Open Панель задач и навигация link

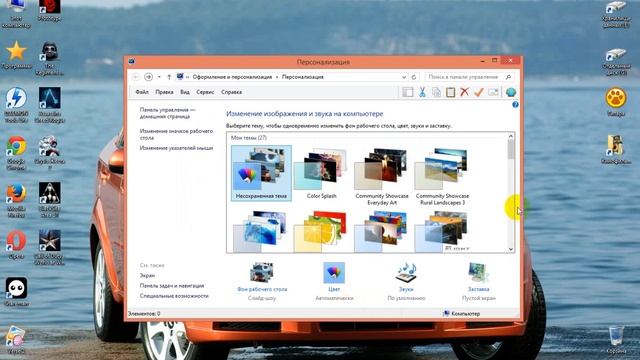point(172,286)
